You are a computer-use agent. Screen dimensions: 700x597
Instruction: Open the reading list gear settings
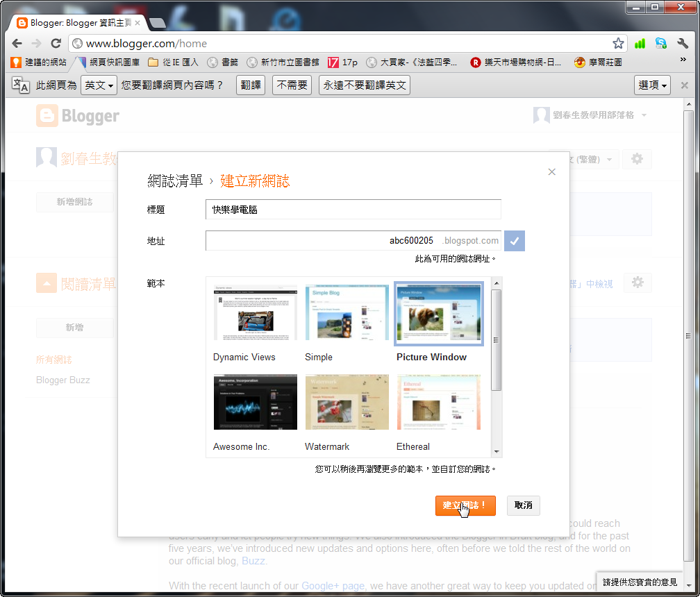[638, 283]
